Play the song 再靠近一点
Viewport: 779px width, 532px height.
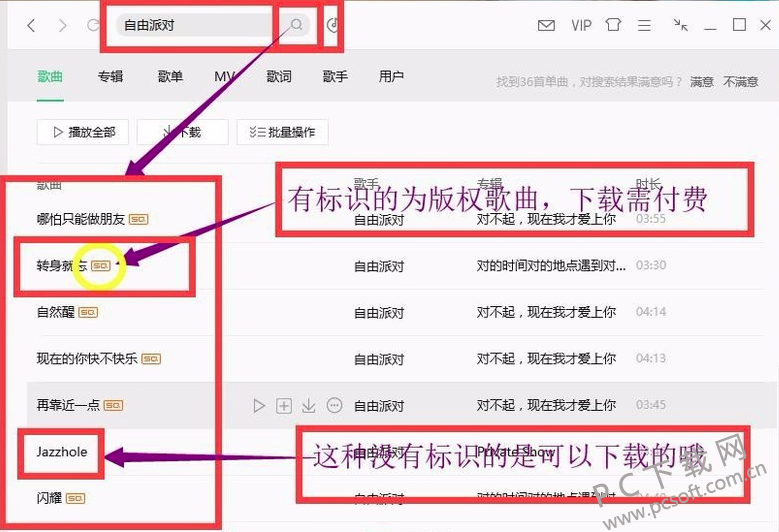coord(259,406)
